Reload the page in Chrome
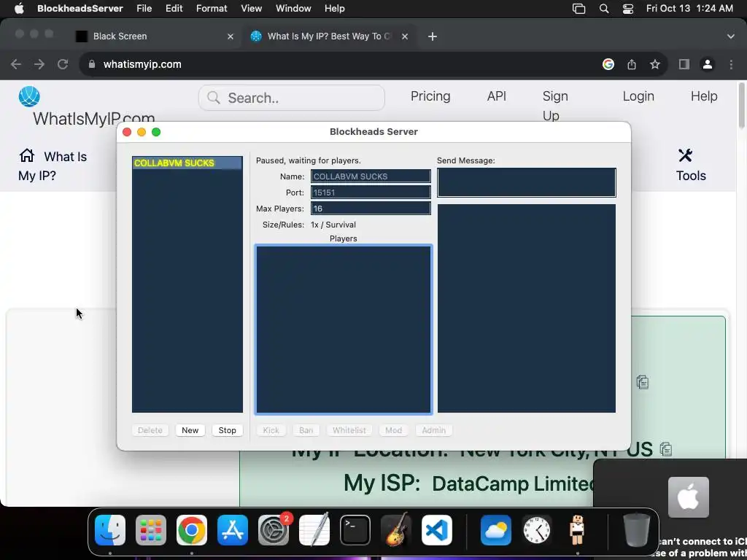Viewport: 747px width, 560px height. click(x=63, y=64)
